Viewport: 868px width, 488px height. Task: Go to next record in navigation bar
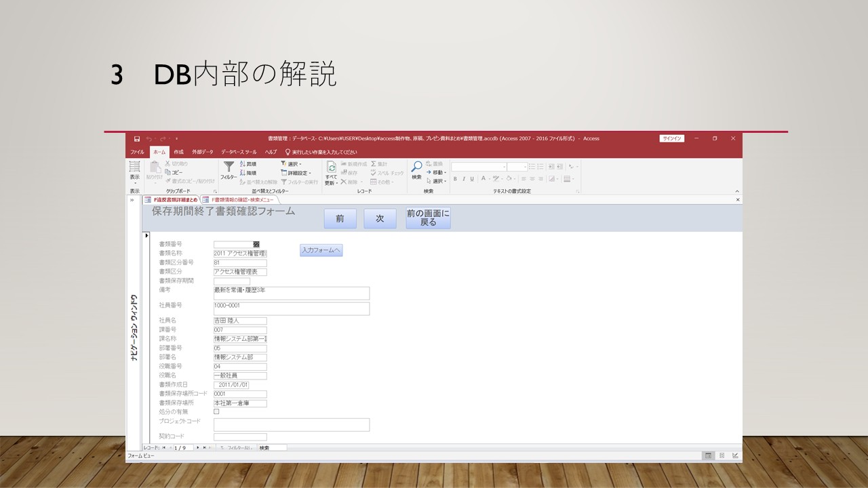(197, 448)
